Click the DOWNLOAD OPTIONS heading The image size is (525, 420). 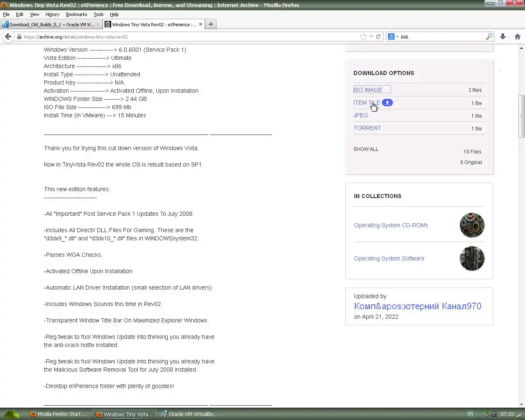[x=384, y=73]
